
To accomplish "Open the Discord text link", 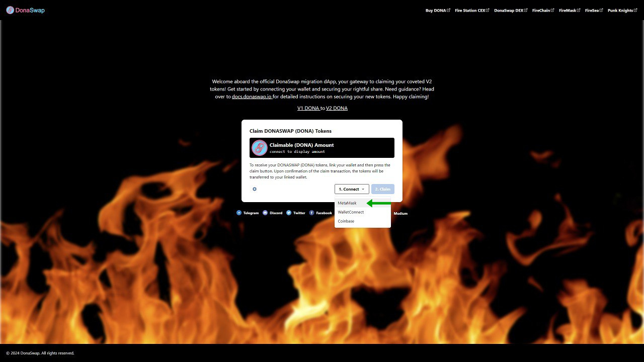I will [276, 213].
